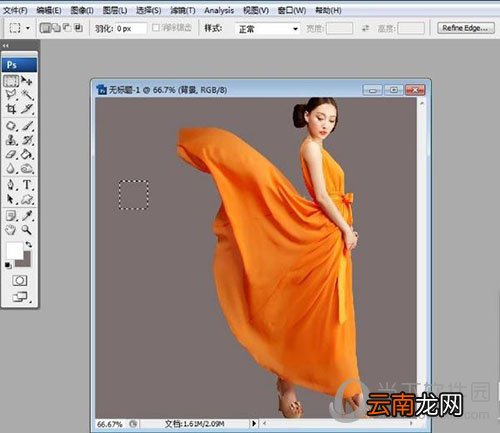Screen dimensions: 500x433
Task: Open the 编辑(E) menu
Action: tap(49, 11)
